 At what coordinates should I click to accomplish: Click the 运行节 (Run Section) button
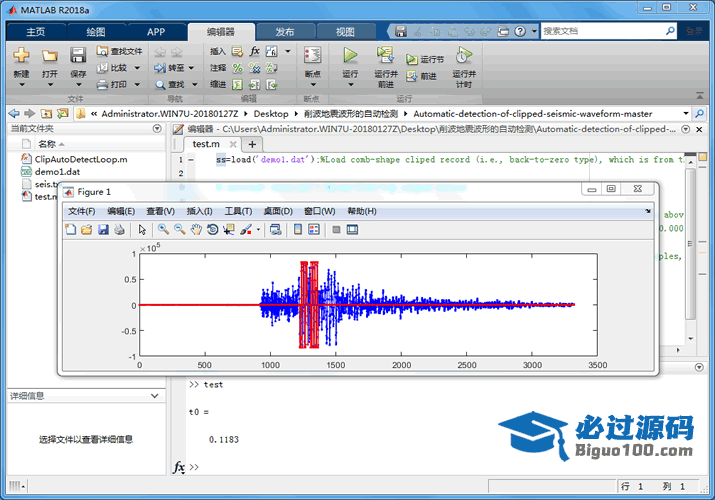(425, 60)
